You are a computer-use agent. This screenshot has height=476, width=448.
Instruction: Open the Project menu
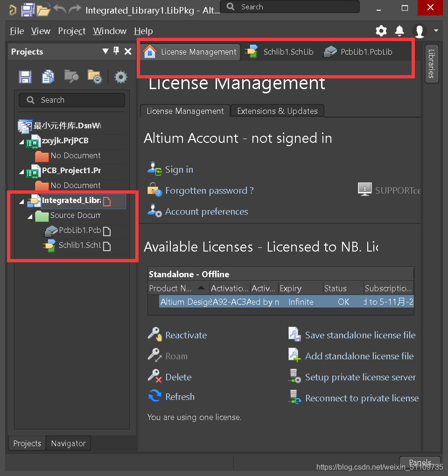coord(71,31)
